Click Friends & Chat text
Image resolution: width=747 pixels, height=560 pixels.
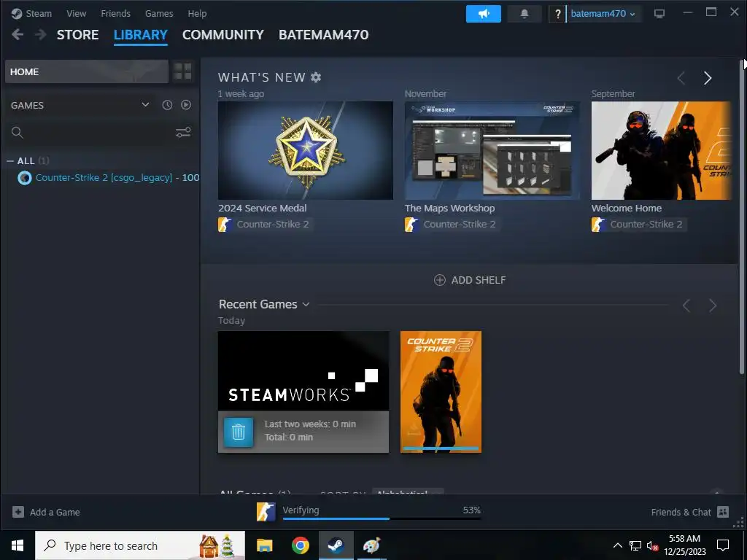click(681, 513)
